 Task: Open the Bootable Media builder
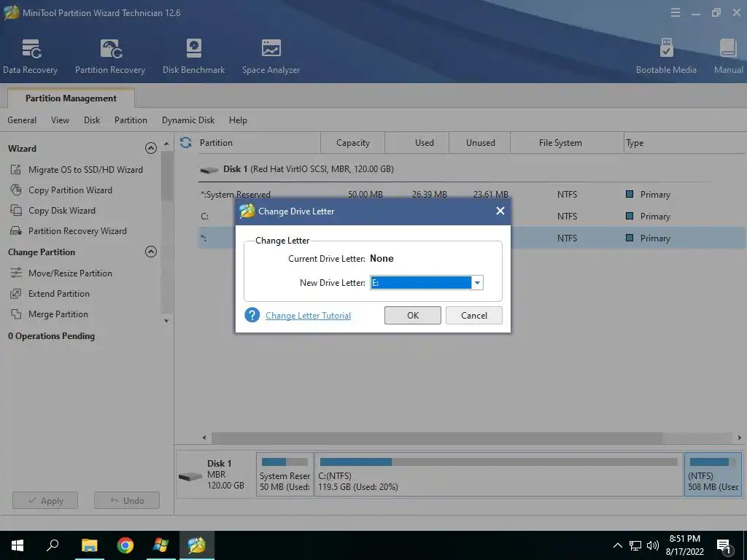[x=666, y=56]
